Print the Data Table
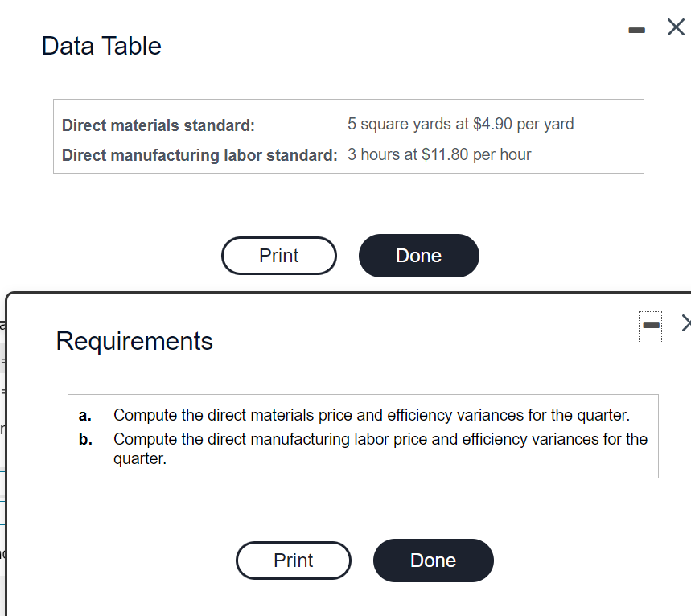 [278, 255]
